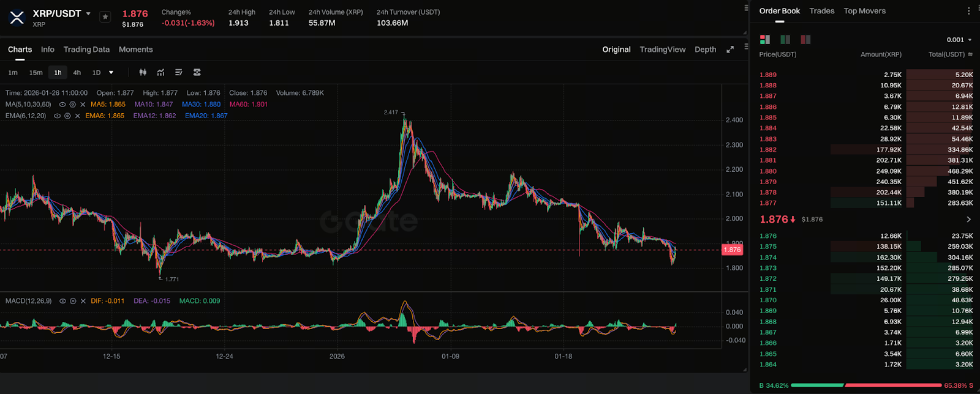This screenshot has width=980, height=394.
Task: Click the chevron next to last price 1.876
Action: tap(968, 219)
